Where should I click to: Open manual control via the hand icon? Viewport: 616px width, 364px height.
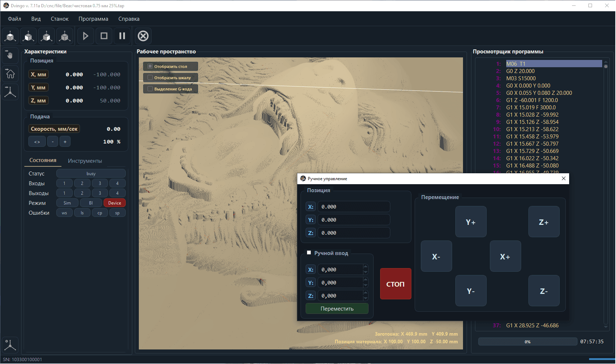tap(10, 55)
